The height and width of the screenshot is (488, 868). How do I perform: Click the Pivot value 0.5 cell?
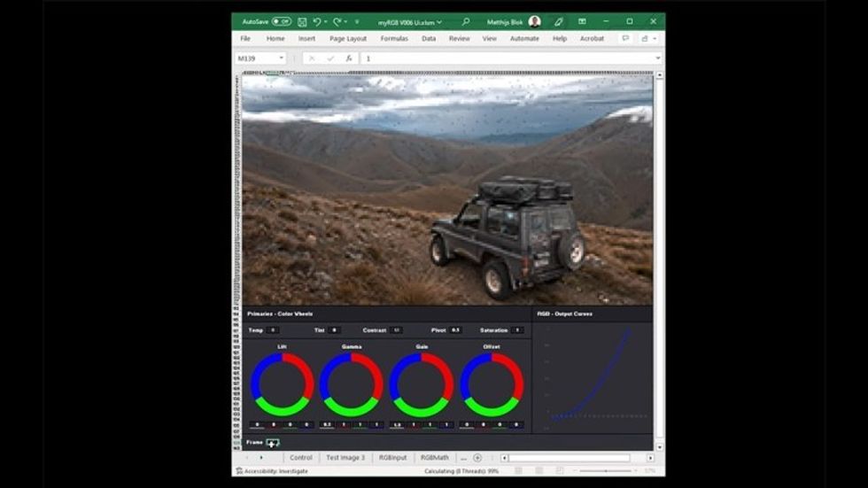point(455,330)
